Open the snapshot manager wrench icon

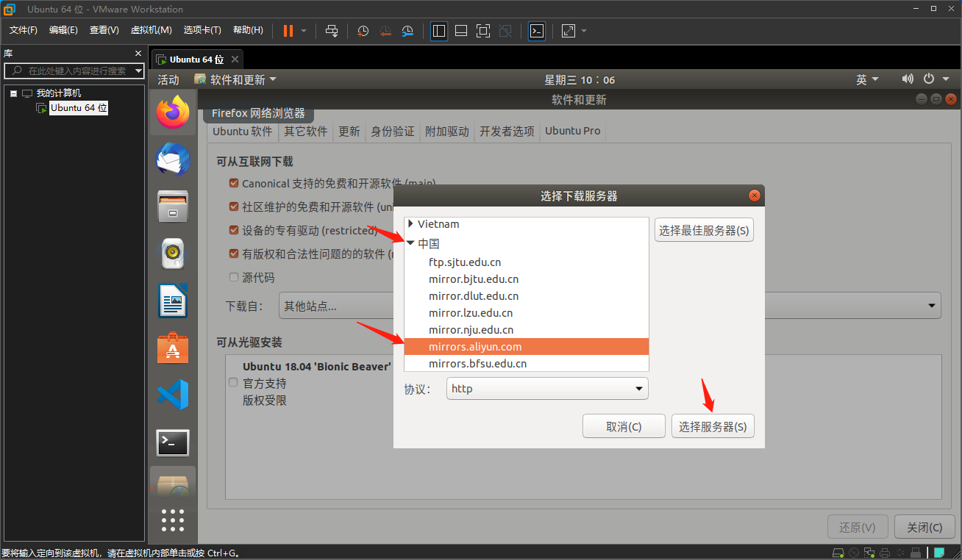[x=408, y=31]
